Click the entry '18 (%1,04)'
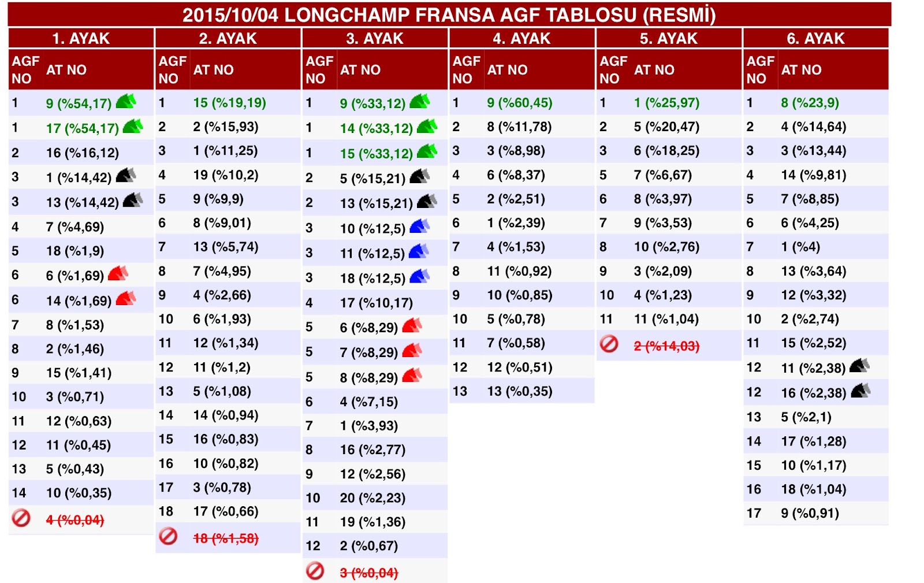Image resolution: width=924 pixels, height=583 pixels. pos(814,489)
